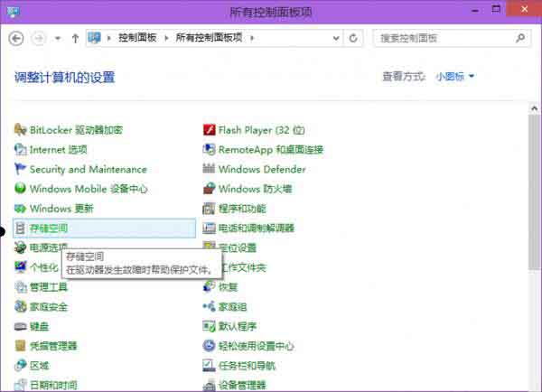
Task: Click the RemoteApp 和桌面连接 icon
Action: (x=210, y=150)
